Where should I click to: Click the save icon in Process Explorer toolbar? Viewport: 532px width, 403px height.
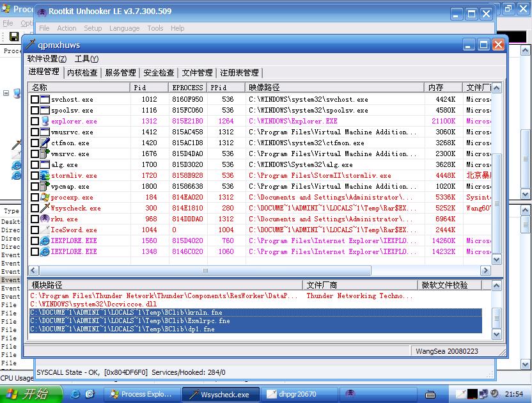(x=14, y=36)
